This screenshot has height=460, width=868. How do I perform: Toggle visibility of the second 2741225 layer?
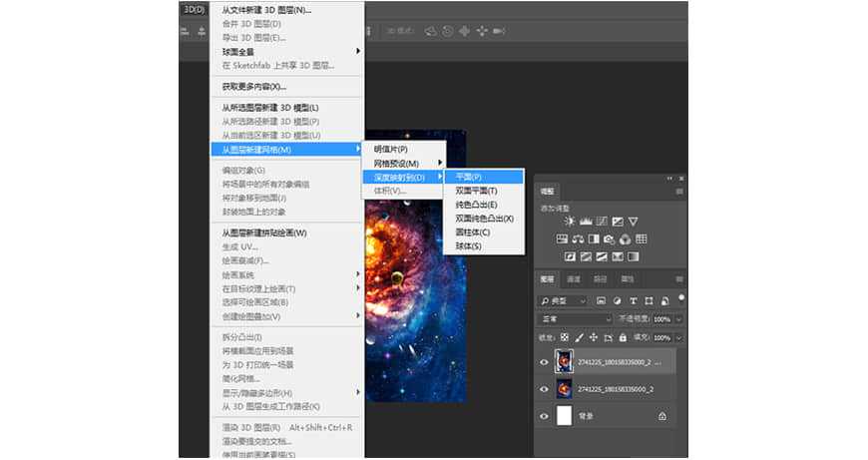(x=544, y=389)
